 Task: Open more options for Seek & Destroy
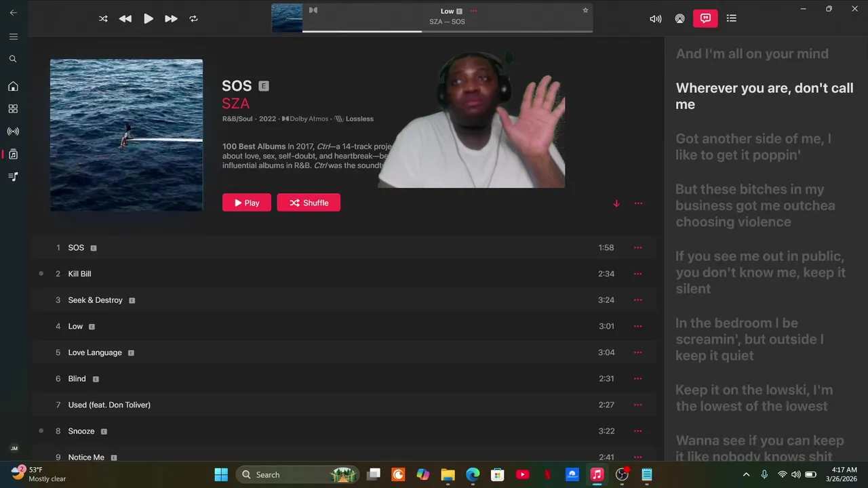click(x=637, y=300)
